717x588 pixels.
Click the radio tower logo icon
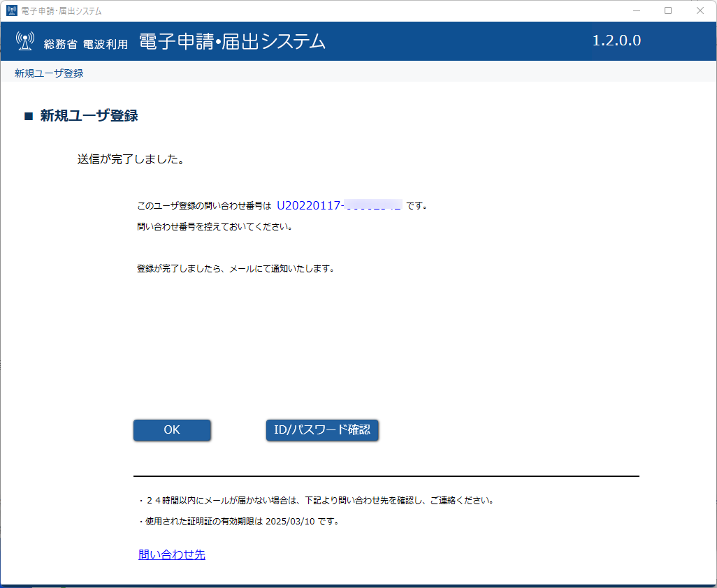pos(24,41)
